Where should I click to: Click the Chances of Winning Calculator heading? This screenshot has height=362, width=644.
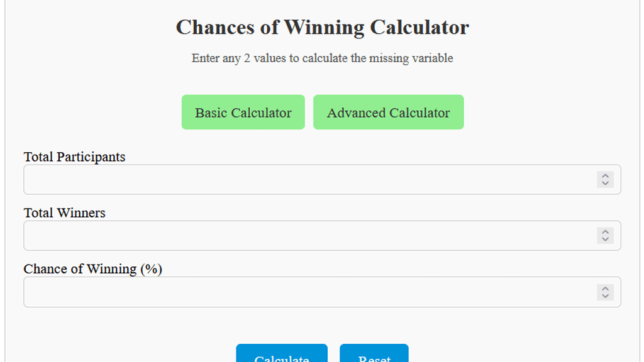tap(322, 27)
